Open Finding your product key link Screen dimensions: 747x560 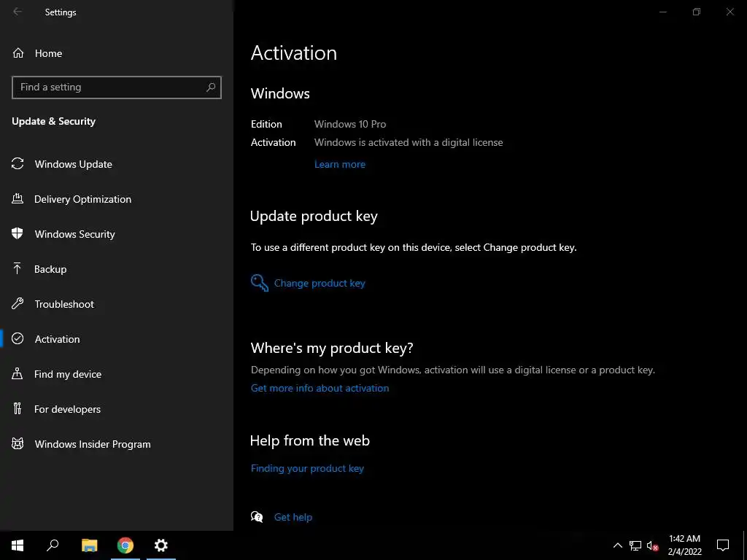tap(307, 469)
